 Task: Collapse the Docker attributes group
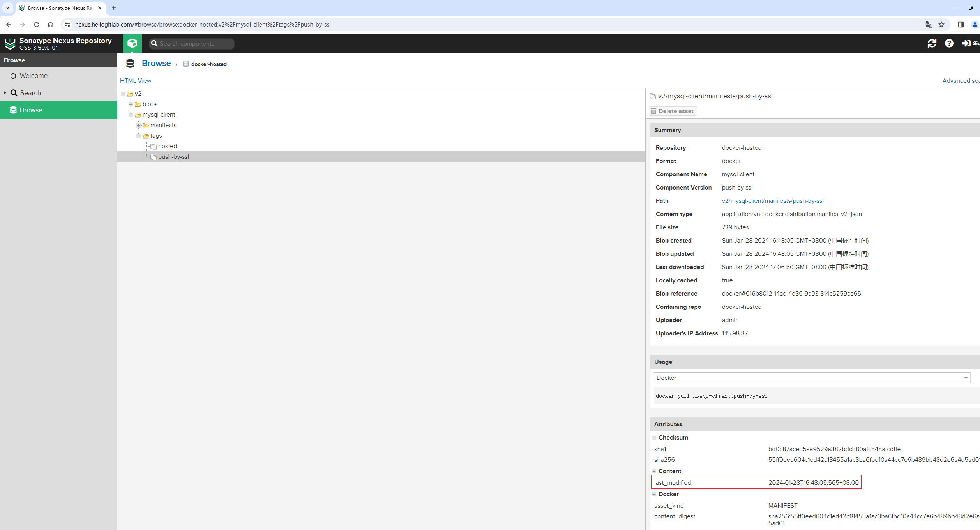point(654,494)
